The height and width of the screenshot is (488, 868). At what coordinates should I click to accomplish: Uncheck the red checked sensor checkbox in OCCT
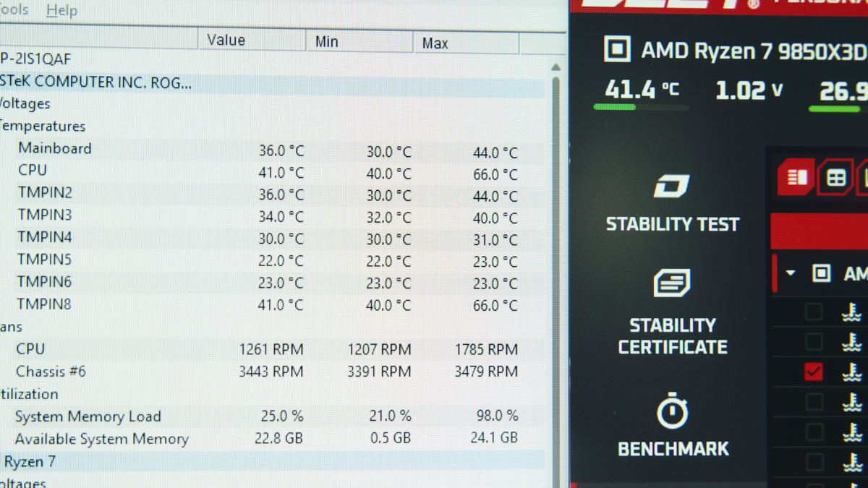814,372
